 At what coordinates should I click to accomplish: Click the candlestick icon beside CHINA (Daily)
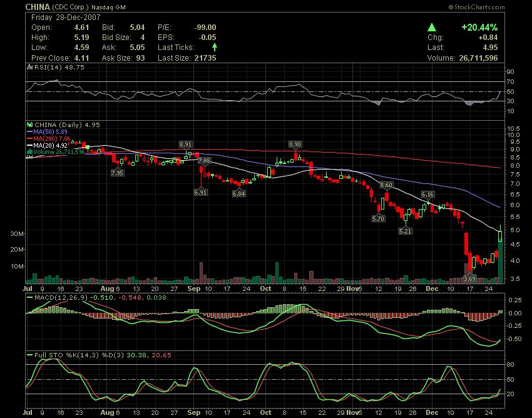[30, 125]
